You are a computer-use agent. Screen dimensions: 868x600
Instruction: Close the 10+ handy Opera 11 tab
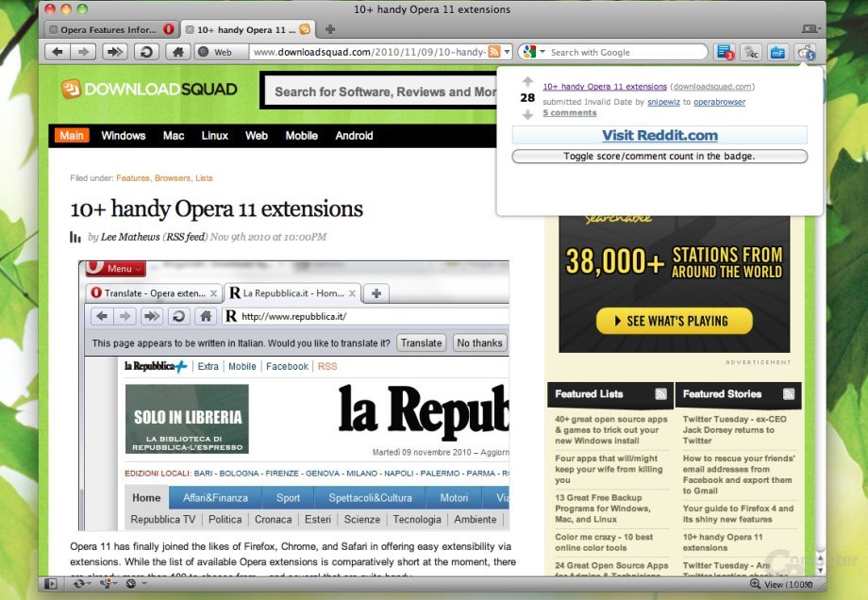pos(190,29)
